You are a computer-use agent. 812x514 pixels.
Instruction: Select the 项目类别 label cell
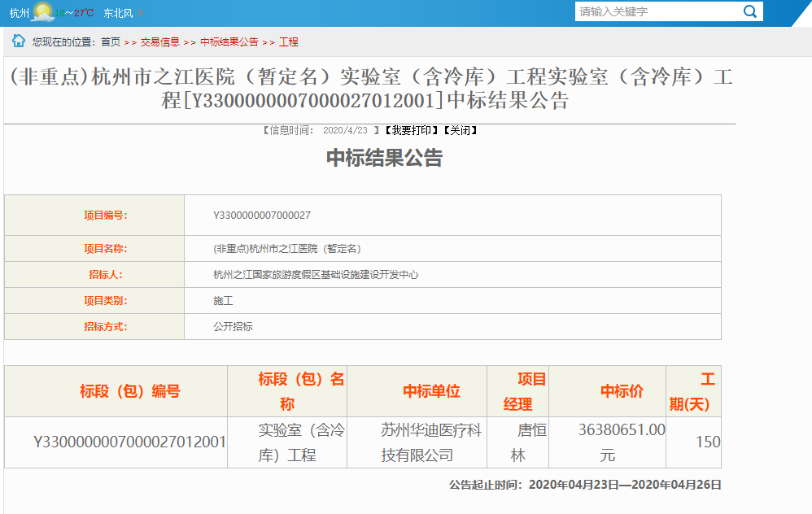[94, 301]
